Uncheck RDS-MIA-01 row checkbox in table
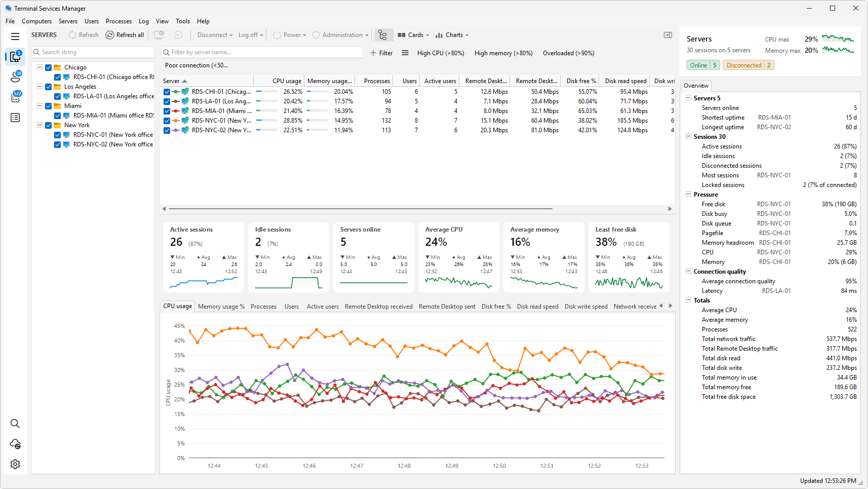This screenshot has width=868, height=489. tap(167, 111)
